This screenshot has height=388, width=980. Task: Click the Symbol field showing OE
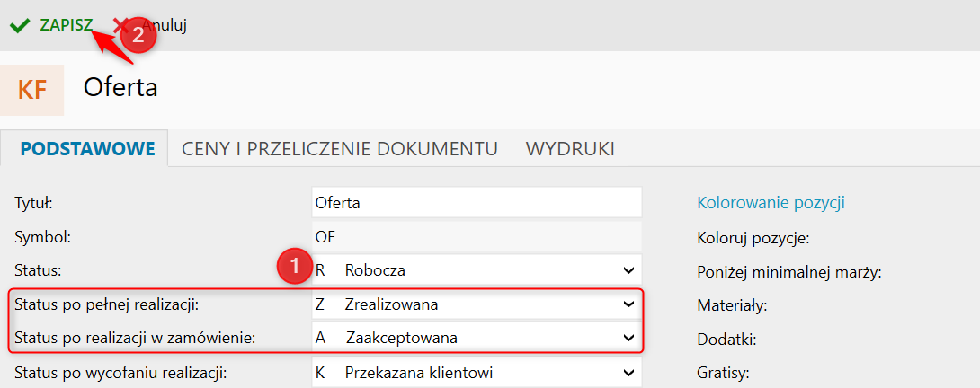coord(477,237)
